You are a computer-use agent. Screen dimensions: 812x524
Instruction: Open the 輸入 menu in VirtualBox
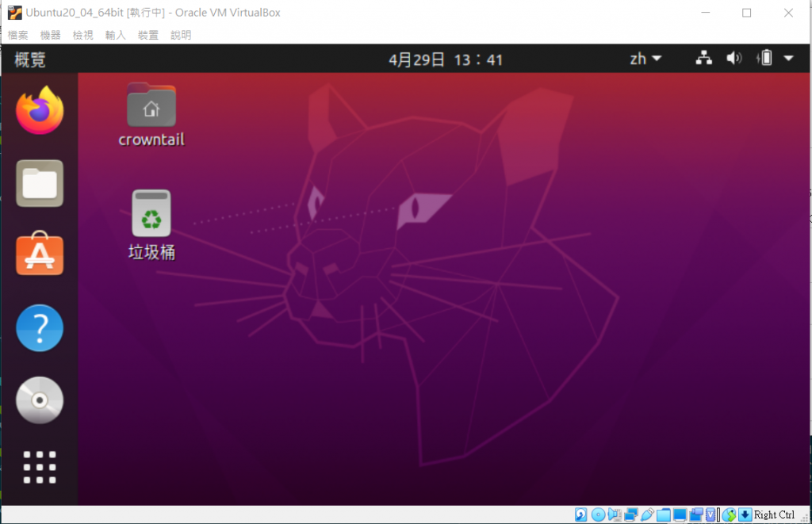[116, 35]
